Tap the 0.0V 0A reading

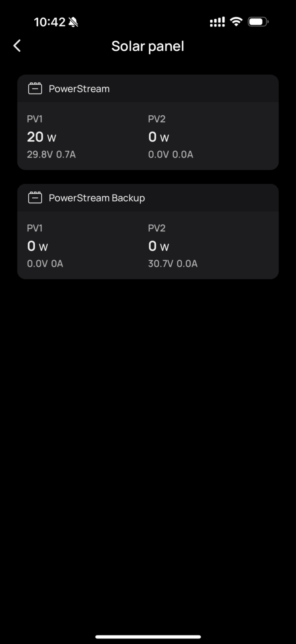tap(45, 264)
